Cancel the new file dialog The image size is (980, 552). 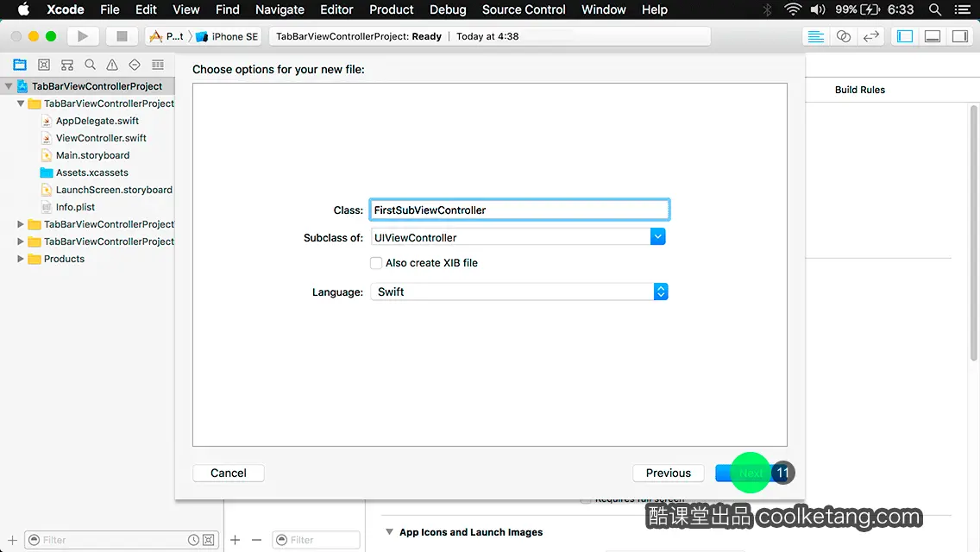(x=228, y=474)
